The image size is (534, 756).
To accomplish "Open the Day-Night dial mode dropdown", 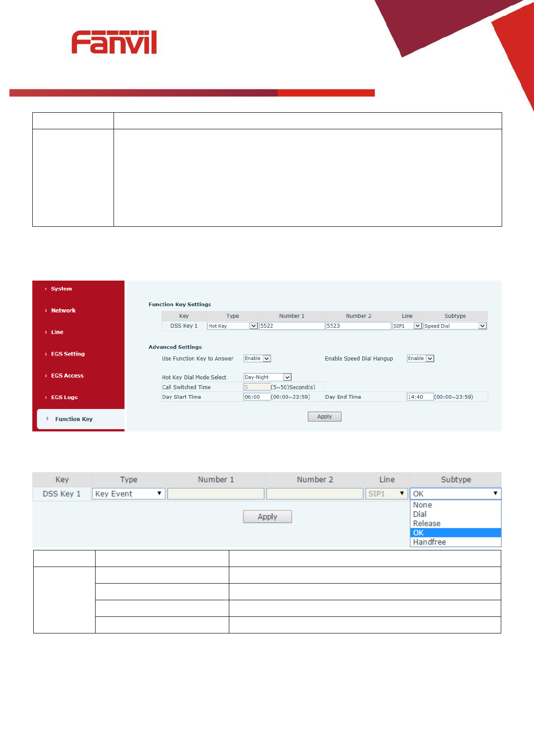I will click(x=267, y=377).
